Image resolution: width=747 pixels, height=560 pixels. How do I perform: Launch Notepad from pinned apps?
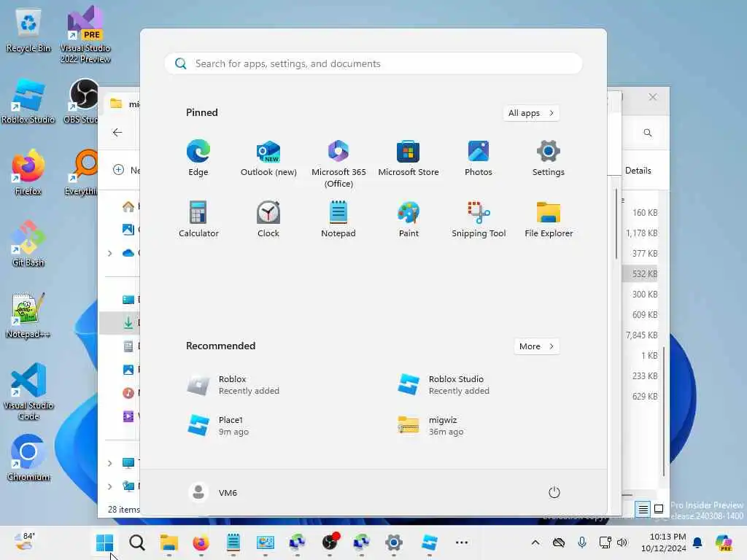338,219
